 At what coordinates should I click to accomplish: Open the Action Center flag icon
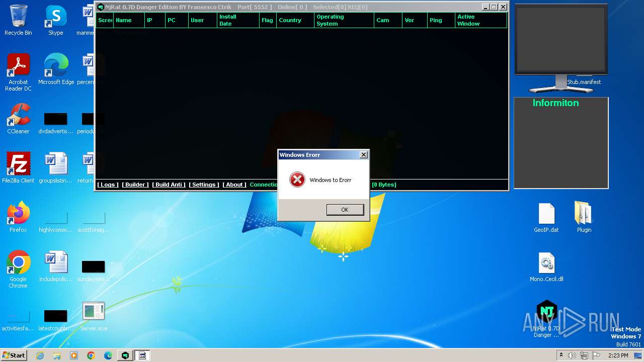click(596, 355)
